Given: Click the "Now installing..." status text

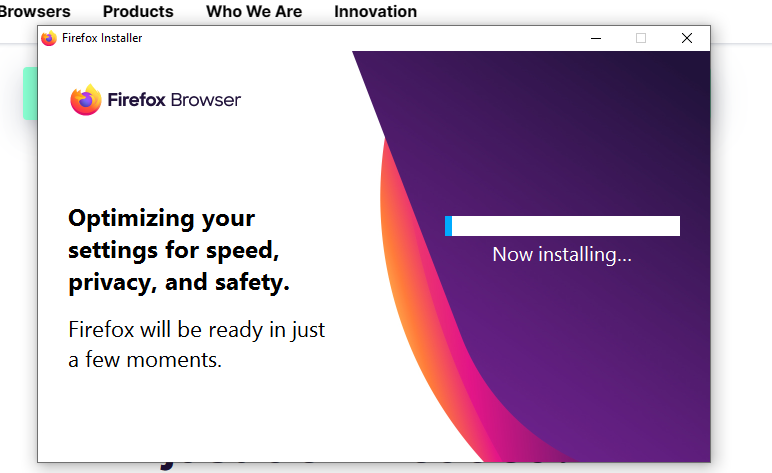Looking at the screenshot, I should click(562, 255).
